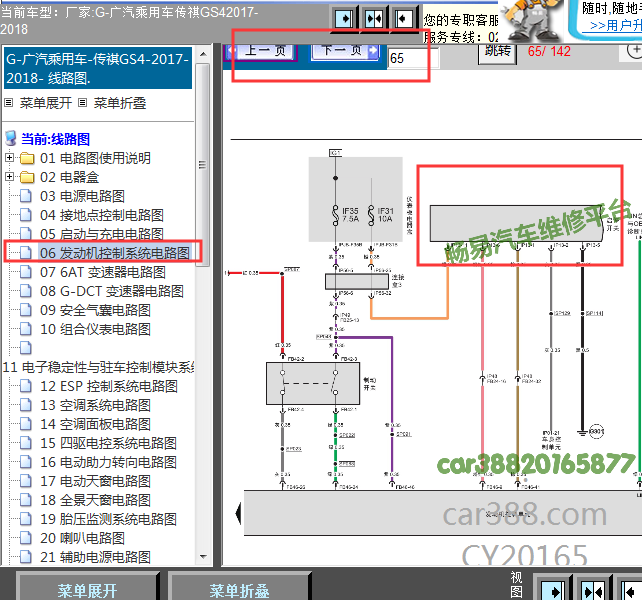642x600 pixels.
Task: Open 11 电子稳定性与驻车控制模块 item
Action: point(98,367)
